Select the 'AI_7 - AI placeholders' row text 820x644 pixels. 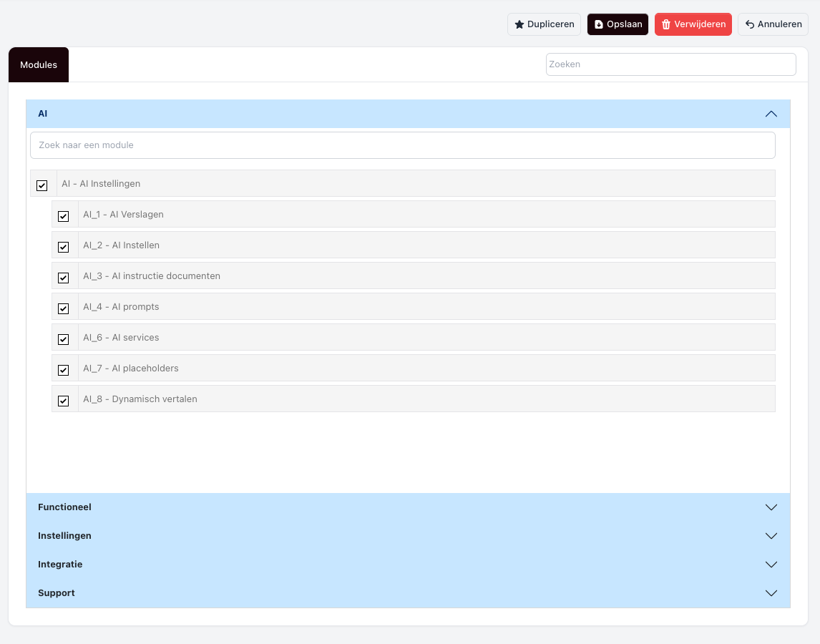[131, 369]
